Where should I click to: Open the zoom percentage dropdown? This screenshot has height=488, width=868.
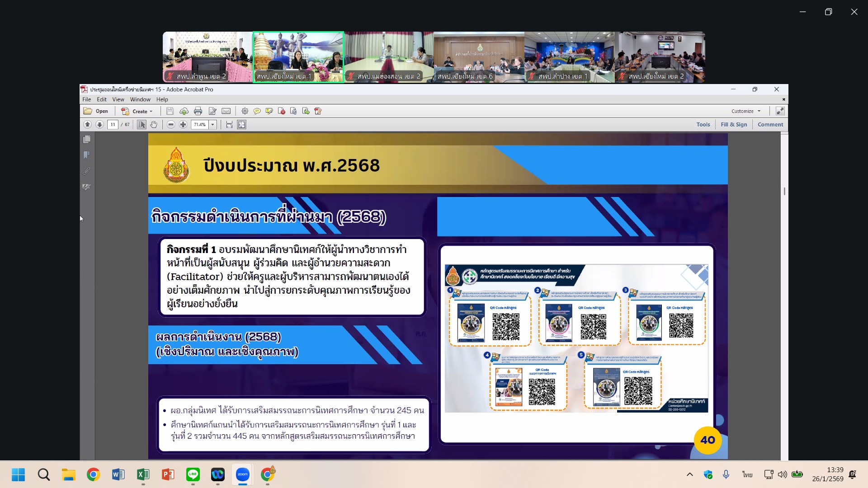point(212,125)
